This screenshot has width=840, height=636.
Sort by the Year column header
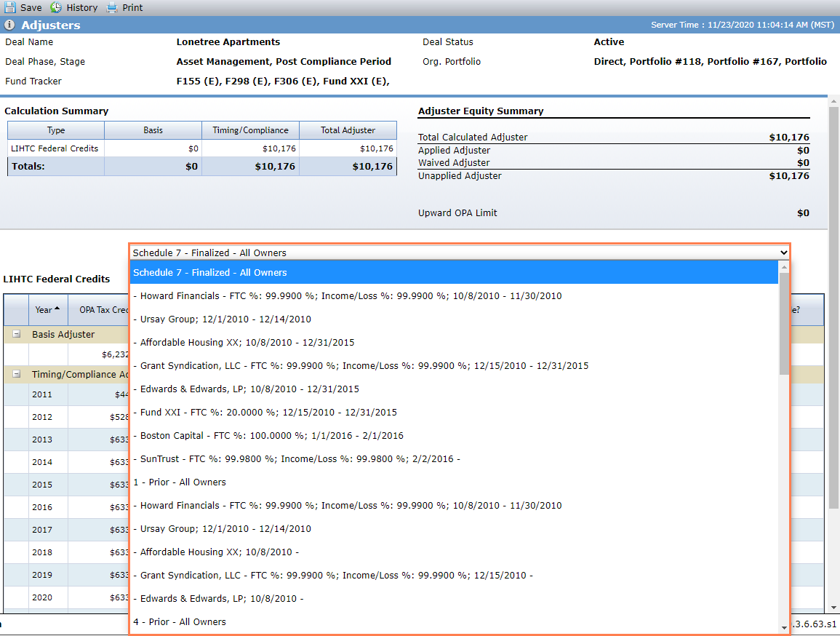click(x=48, y=310)
